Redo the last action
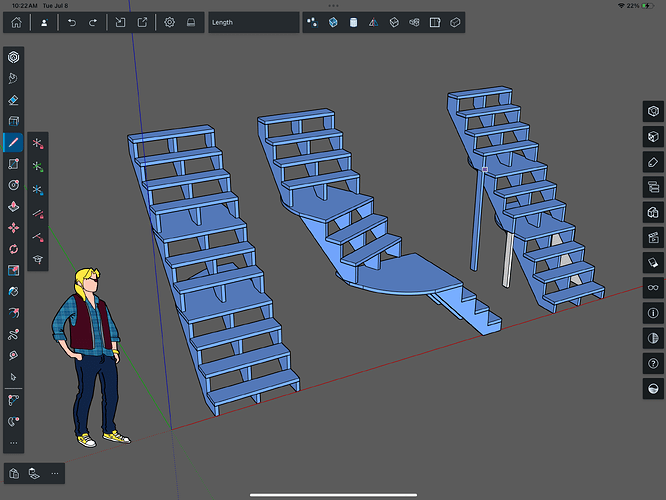 click(96, 21)
